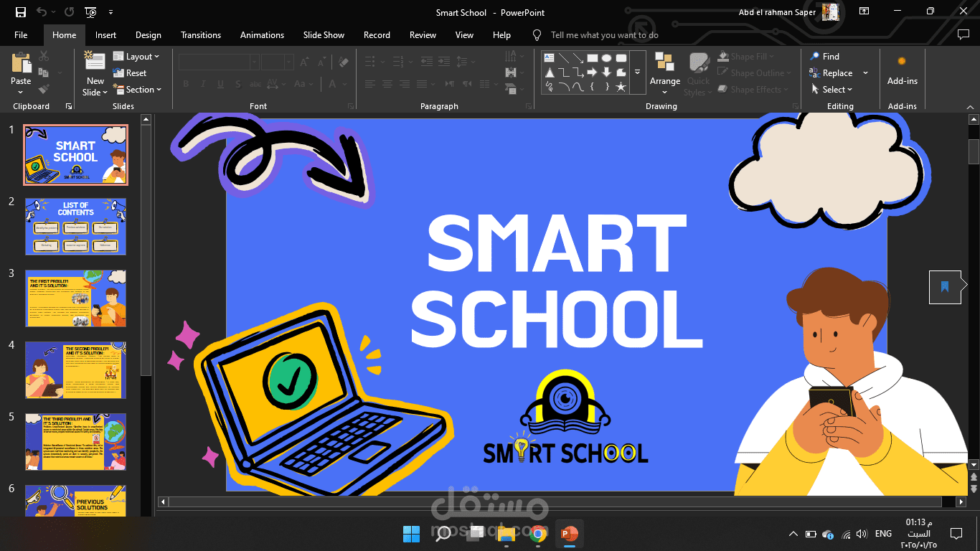Image resolution: width=980 pixels, height=551 pixels.
Task: Open Customize Quick Access Toolbar dropdown
Action: point(110,12)
